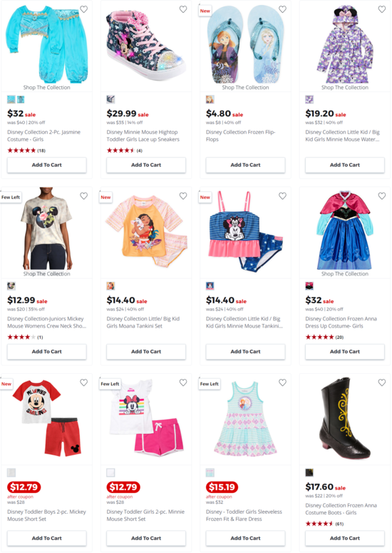Open the Minnie Mouse Tankini swimsuit product image

[x=245, y=232]
